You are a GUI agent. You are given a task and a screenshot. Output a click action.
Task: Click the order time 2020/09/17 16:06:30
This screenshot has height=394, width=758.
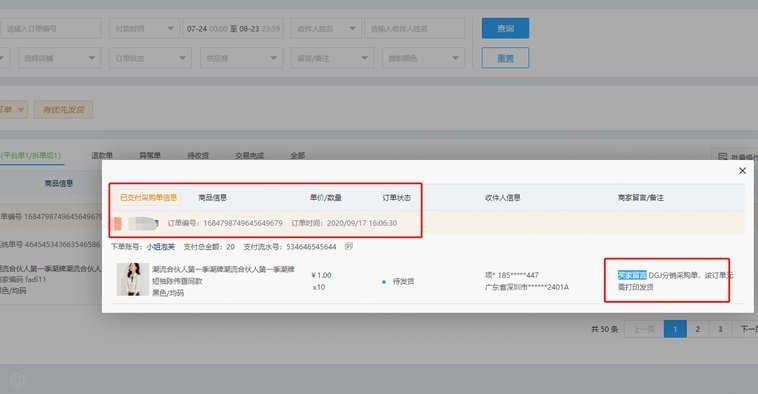[362, 223]
